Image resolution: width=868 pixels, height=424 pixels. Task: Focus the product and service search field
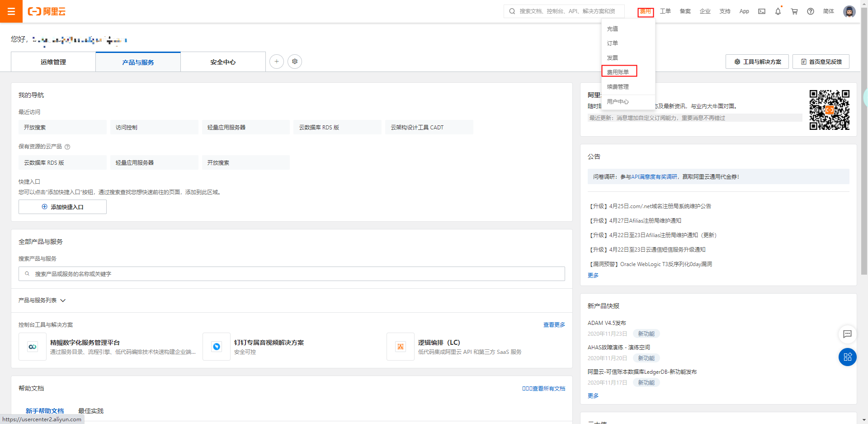pyautogui.click(x=292, y=274)
